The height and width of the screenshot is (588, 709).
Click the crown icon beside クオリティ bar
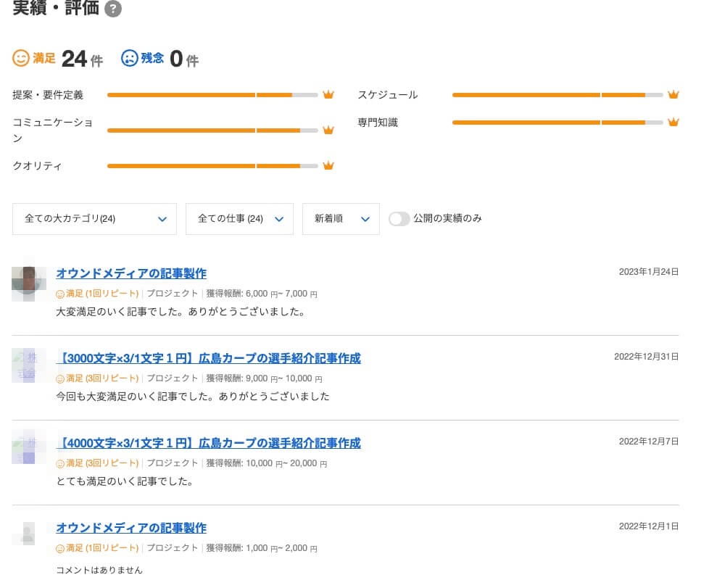pos(328,166)
